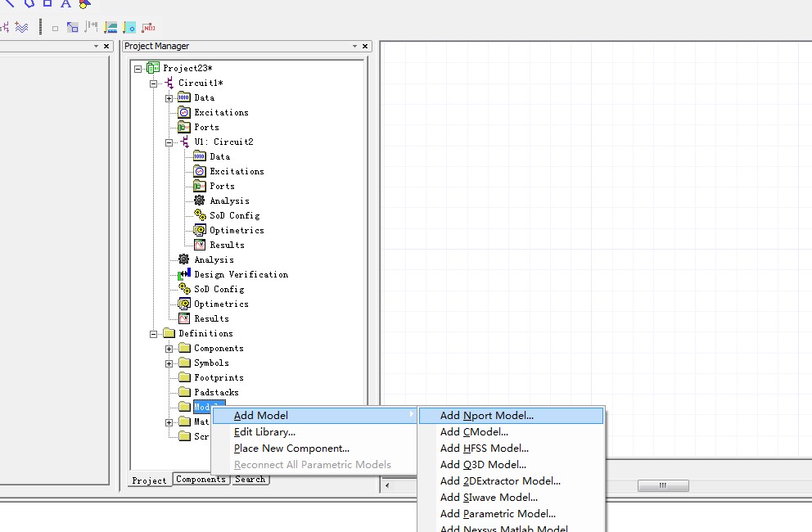
Task: Click the schematic scrollbar left arrow
Action: [387, 485]
